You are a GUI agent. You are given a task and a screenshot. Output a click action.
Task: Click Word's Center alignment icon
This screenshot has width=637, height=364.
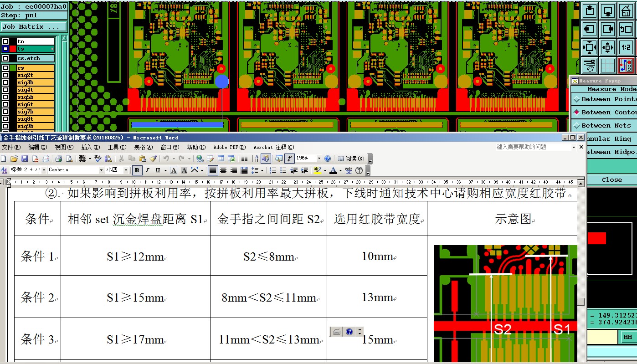(x=223, y=170)
